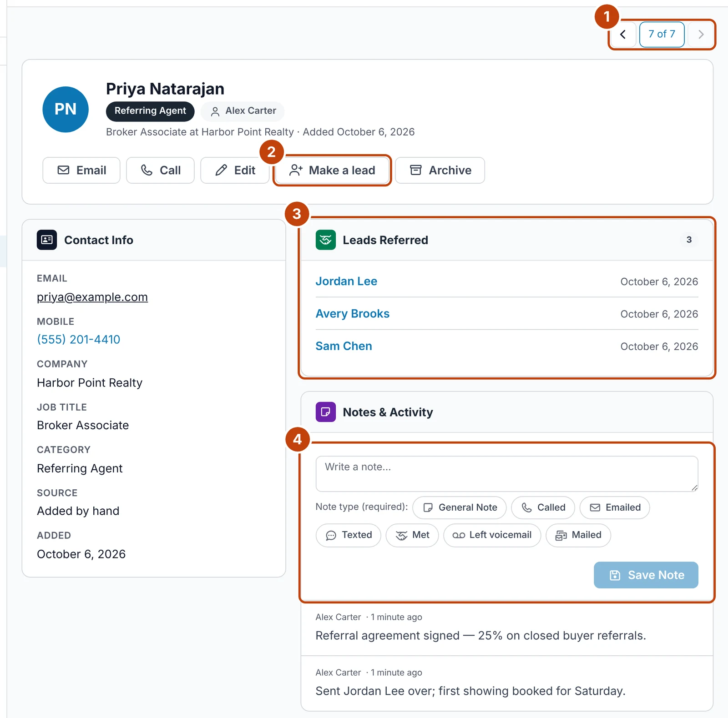Select the Called note type
Image resolution: width=728 pixels, height=718 pixels.
coord(543,508)
